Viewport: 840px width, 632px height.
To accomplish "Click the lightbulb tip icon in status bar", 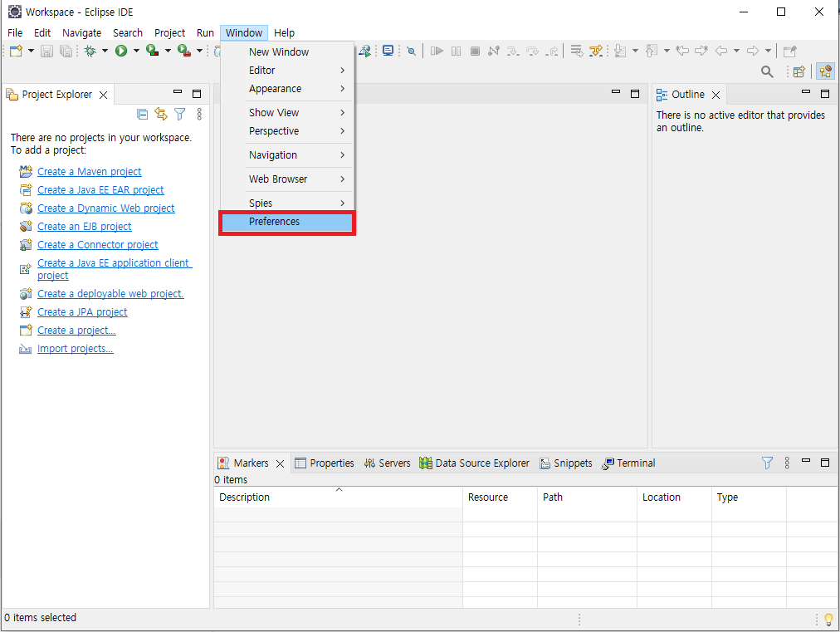I will (x=828, y=620).
